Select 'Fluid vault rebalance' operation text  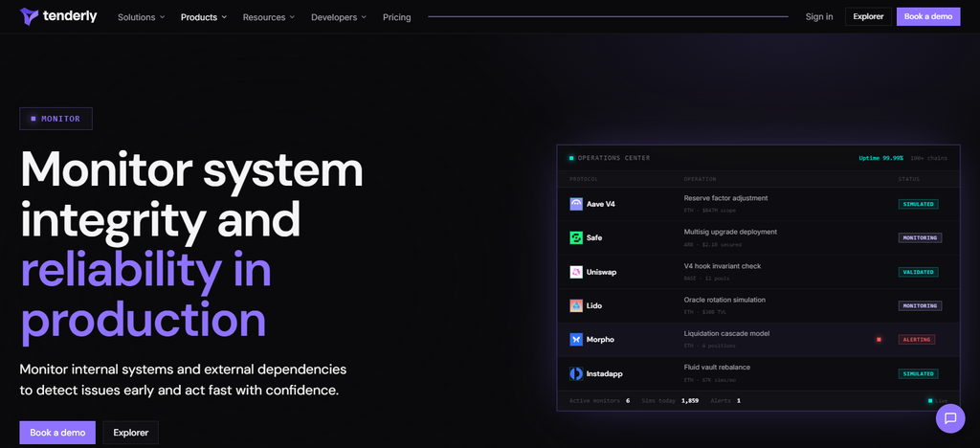click(x=717, y=368)
